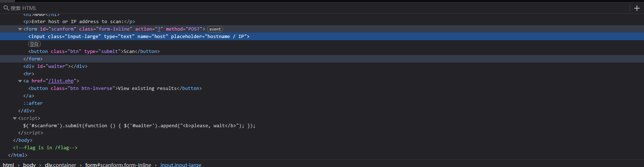
Task: Select the body breadcrumb item
Action: tap(29, 165)
